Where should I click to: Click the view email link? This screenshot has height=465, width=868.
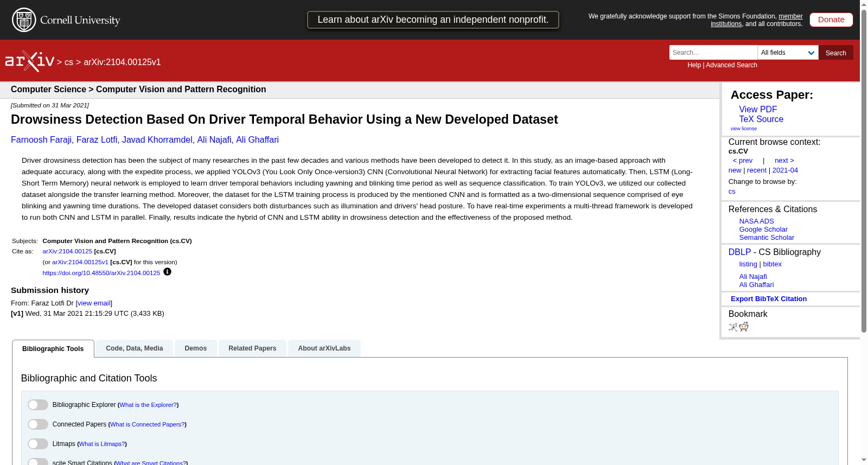pos(94,303)
